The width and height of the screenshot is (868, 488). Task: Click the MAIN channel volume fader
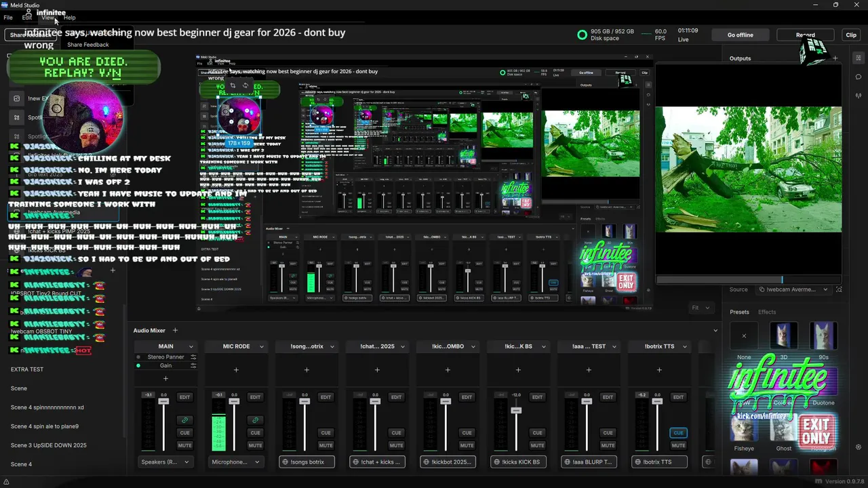tap(163, 401)
